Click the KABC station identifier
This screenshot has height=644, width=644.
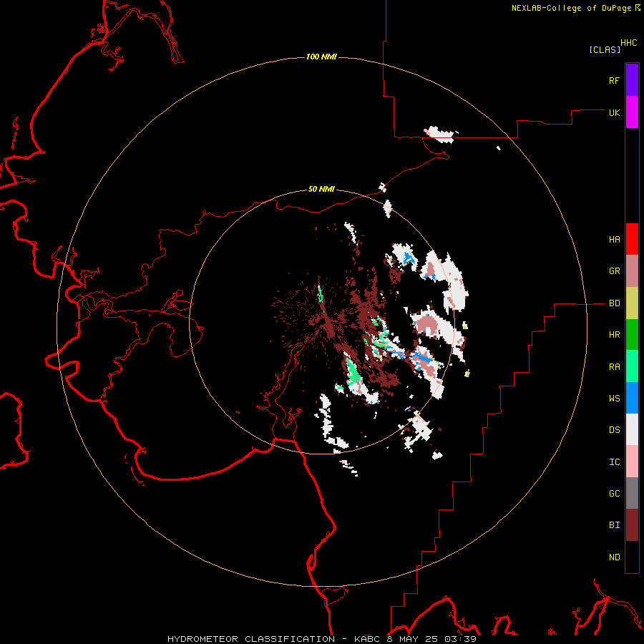(x=368, y=639)
